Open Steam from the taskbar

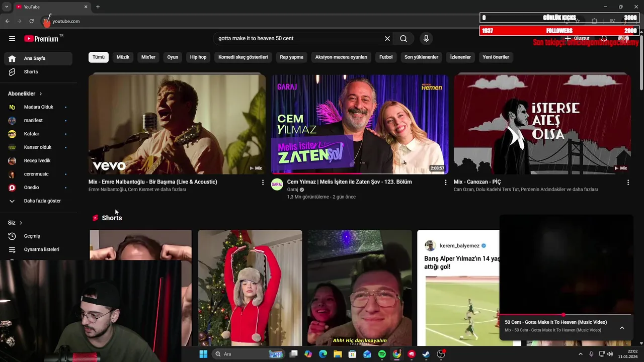426,354
